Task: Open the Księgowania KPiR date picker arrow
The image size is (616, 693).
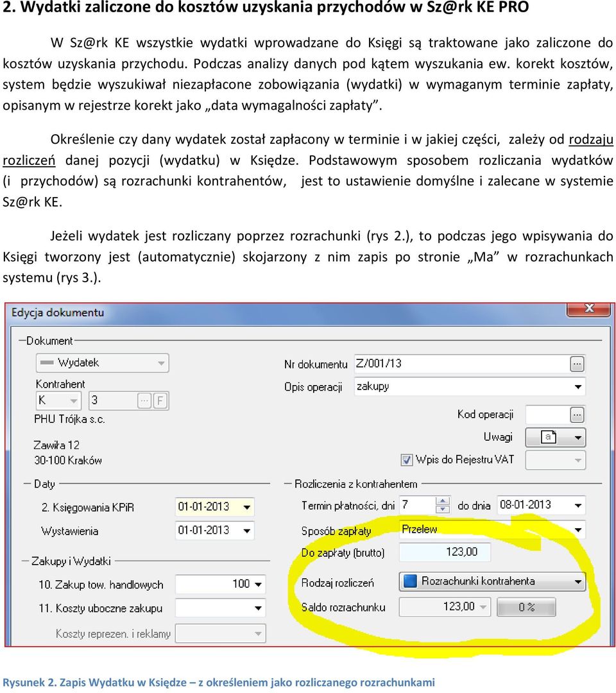Action: 246,507
